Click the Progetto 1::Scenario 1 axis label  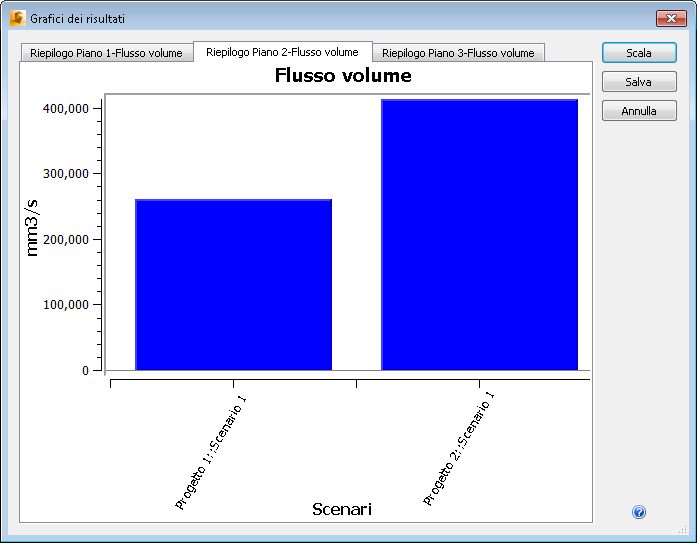pos(211,451)
